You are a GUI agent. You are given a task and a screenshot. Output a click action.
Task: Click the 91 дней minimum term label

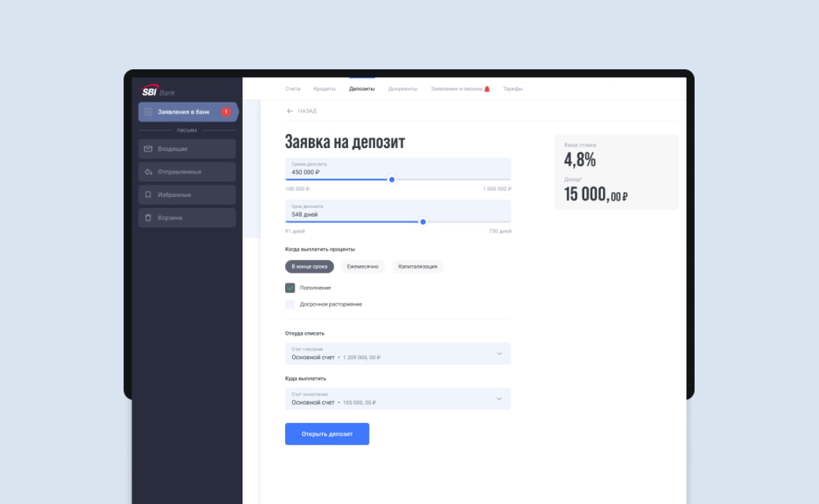pos(295,231)
